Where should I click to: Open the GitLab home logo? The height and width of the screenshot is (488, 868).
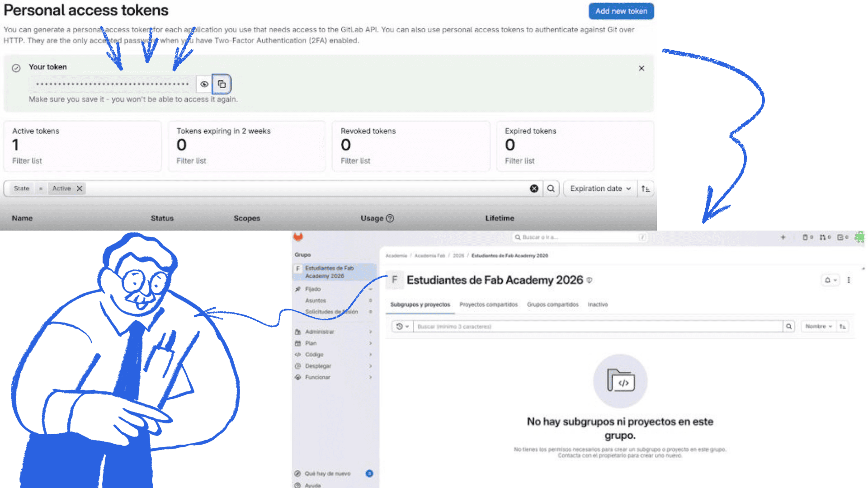coord(298,237)
